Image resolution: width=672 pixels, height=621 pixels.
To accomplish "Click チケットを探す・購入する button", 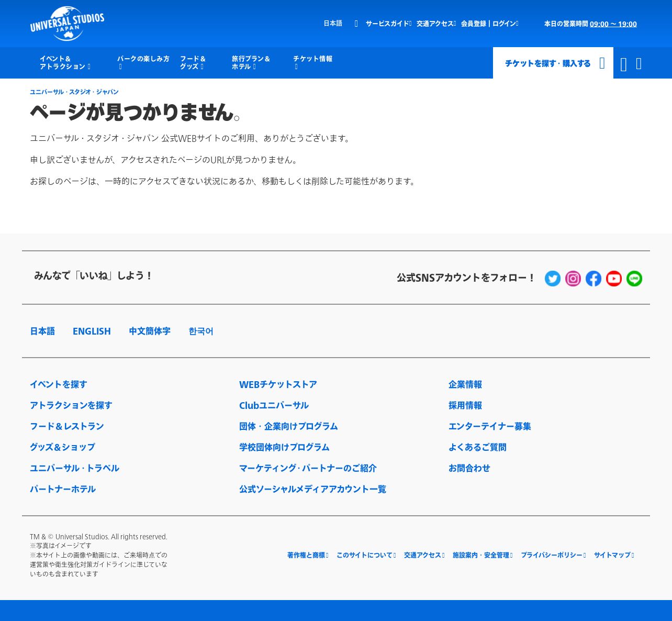I will coord(553,63).
